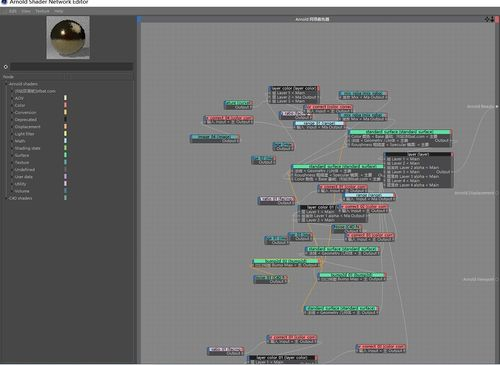Image resolution: width=500 pixels, height=365 pixels.
Task: Expand the AOV shader category
Action: pyautogui.click(x=12, y=98)
